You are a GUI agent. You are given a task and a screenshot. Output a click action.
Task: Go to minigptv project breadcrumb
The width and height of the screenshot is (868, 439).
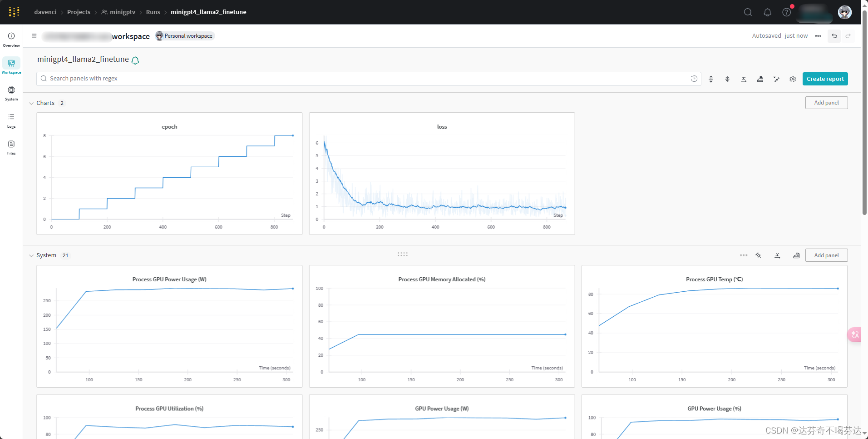(118, 12)
